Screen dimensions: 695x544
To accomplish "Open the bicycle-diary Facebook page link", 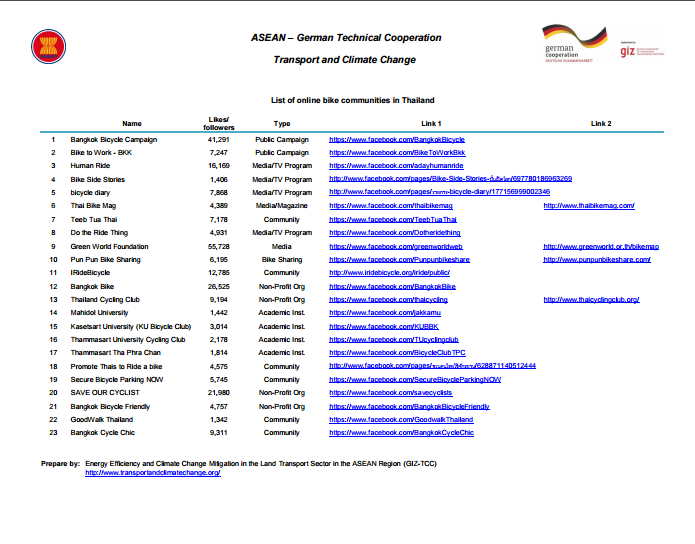I will click(439, 192).
